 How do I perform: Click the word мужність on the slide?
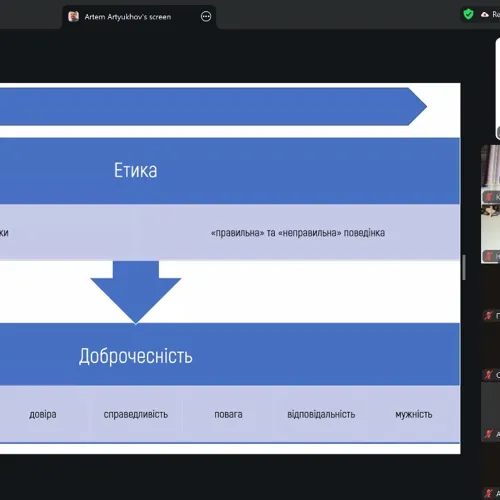point(414,415)
